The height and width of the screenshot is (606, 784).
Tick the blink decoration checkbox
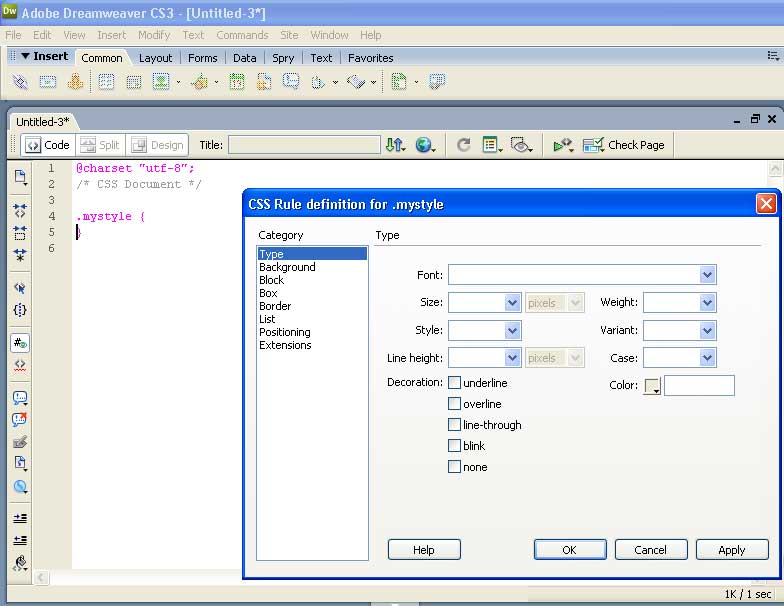tap(454, 446)
